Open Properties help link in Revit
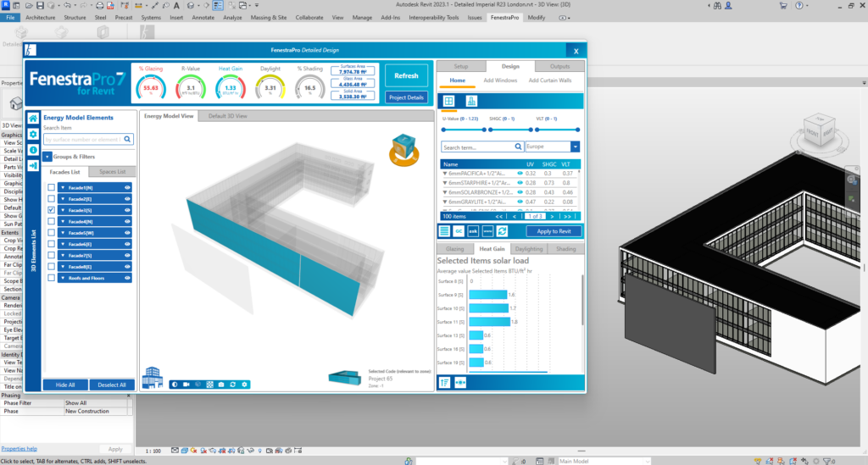This screenshot has width=868, height=465. [x=19, y=449]
